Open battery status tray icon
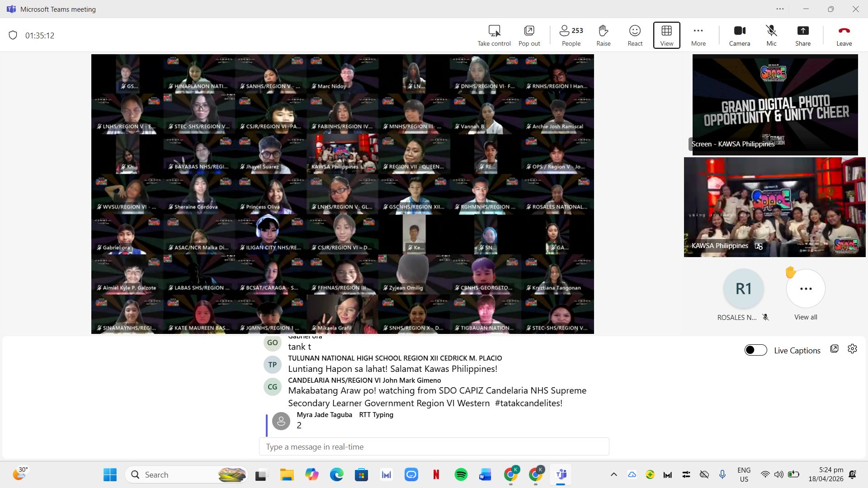Screen dimensions: 868x488 (x=793, y=474)
